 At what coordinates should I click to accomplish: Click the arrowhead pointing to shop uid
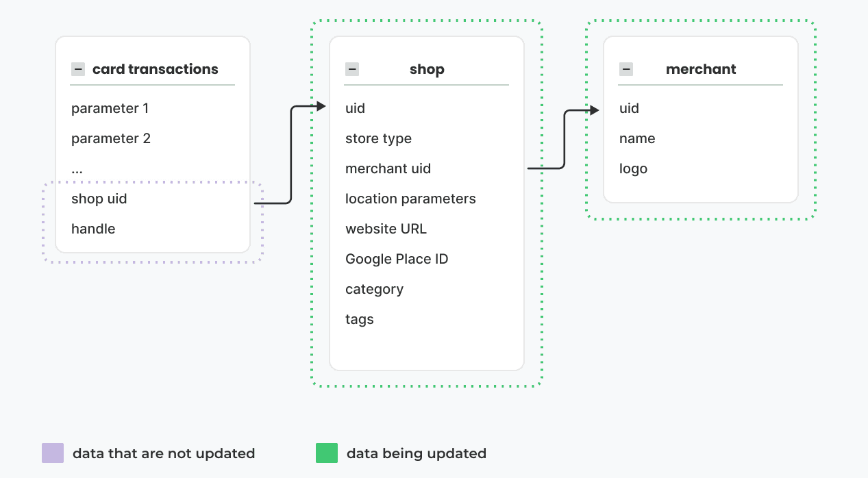[320, 106]
